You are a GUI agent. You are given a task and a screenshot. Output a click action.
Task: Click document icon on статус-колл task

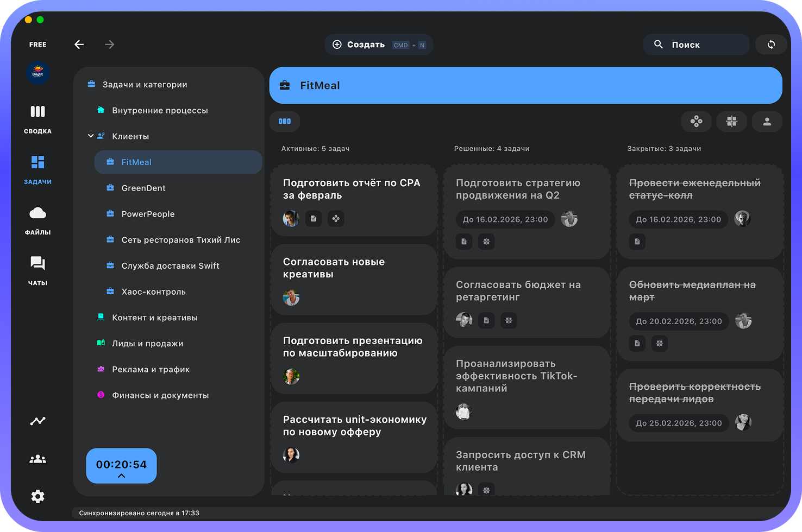click(x=637, y=242)
